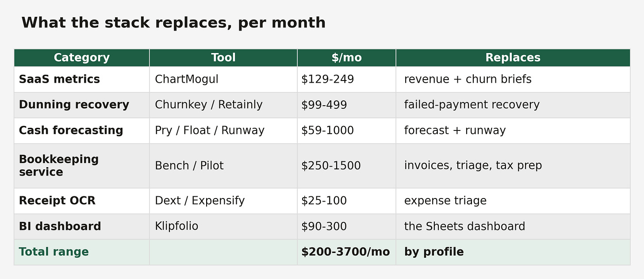This screenshot has width=644, height=279.
Task: Click the Bench / Pilot tool cell
Action: pos(223,166)
